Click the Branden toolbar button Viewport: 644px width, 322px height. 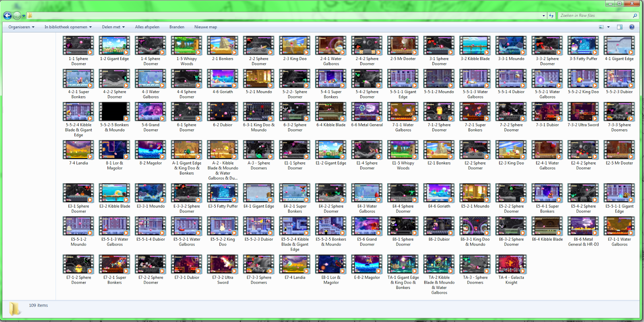[177, 27]
